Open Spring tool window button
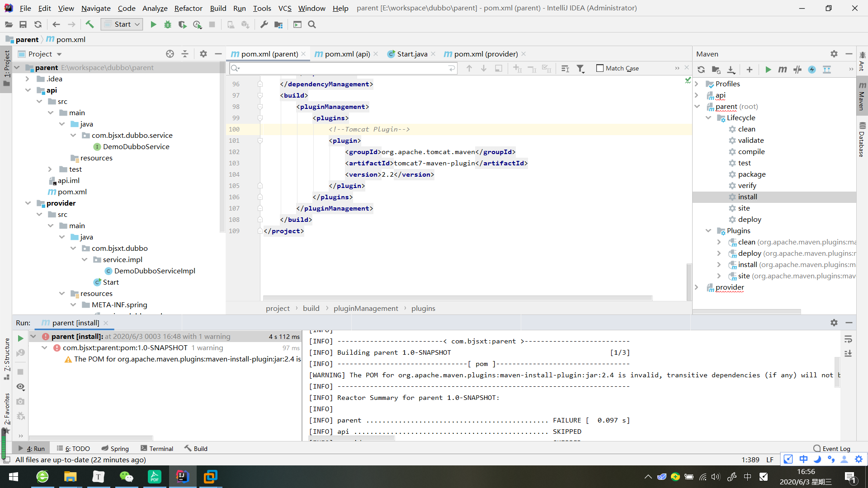Image resolution: width=868 pixels, height=488 pixels. (115, 448)
